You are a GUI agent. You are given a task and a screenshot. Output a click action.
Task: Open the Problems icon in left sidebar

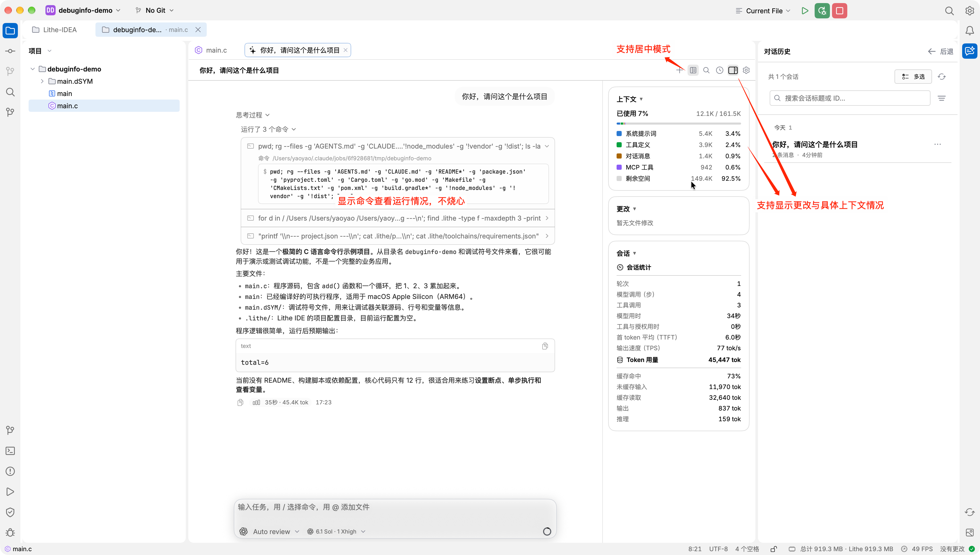[10, 472]
